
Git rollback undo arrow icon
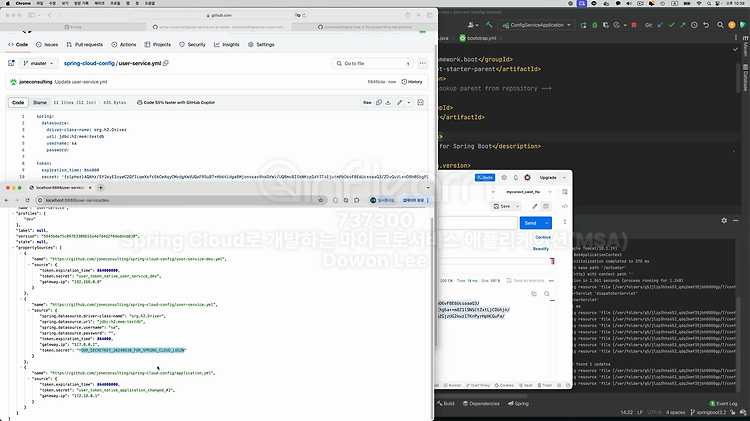click(706, 25)
